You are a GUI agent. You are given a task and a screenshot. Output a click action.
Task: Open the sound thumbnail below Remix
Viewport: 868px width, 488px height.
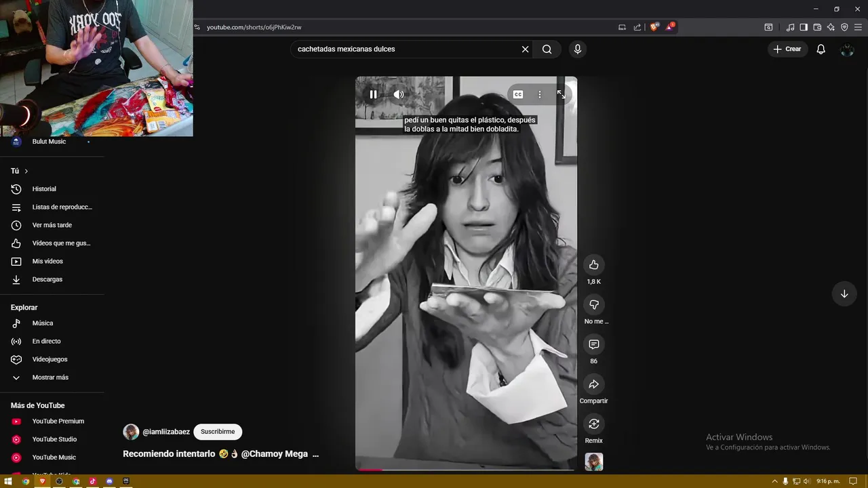tap(594, 462)
